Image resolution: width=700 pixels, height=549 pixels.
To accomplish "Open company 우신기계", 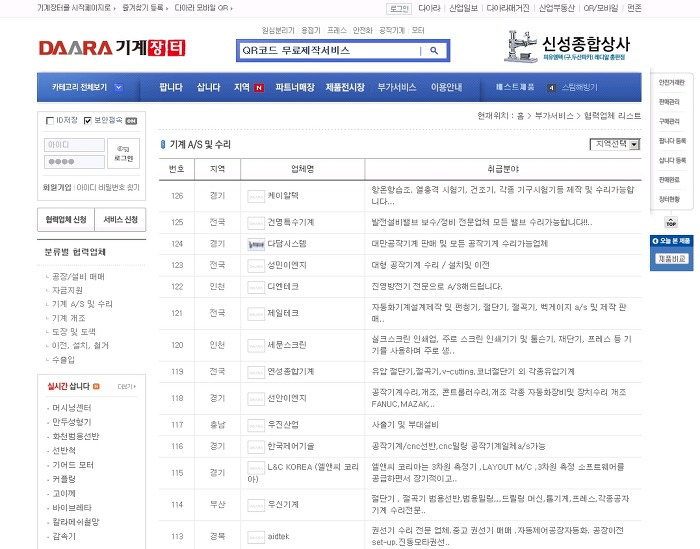I will point(283,504).
